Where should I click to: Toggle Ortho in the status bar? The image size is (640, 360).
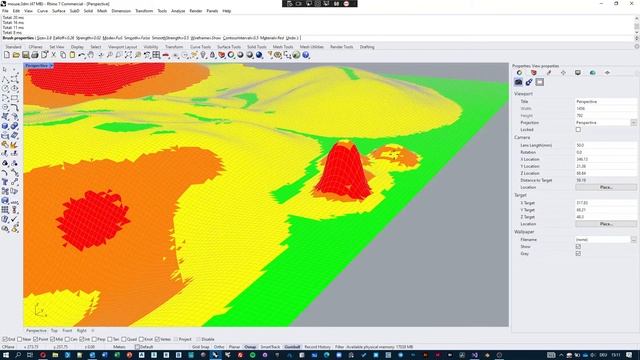pos(219,347)
